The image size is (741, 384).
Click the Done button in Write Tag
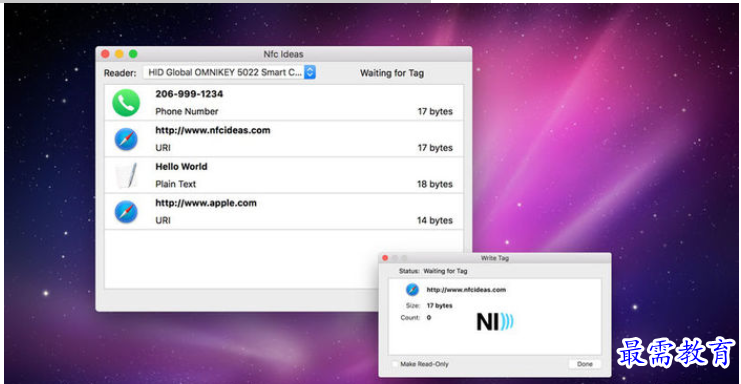pos(585,364)
